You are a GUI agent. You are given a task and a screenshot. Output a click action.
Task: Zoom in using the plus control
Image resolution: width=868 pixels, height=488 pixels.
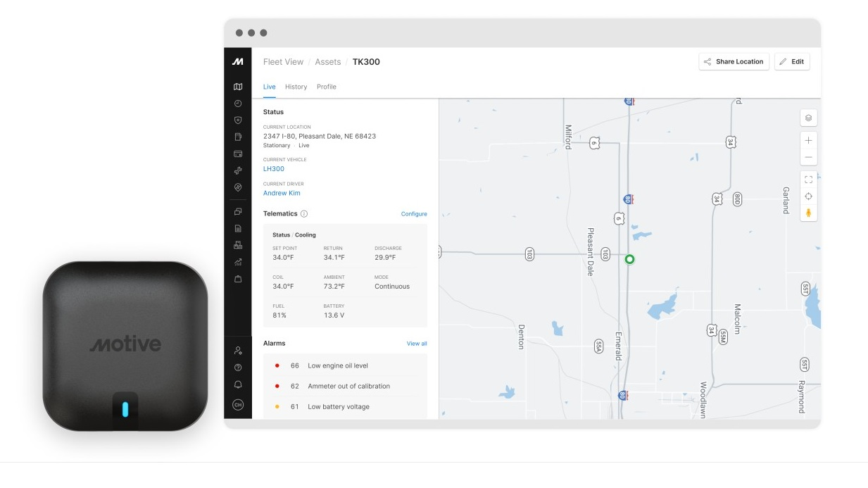[x=808, y=139]
